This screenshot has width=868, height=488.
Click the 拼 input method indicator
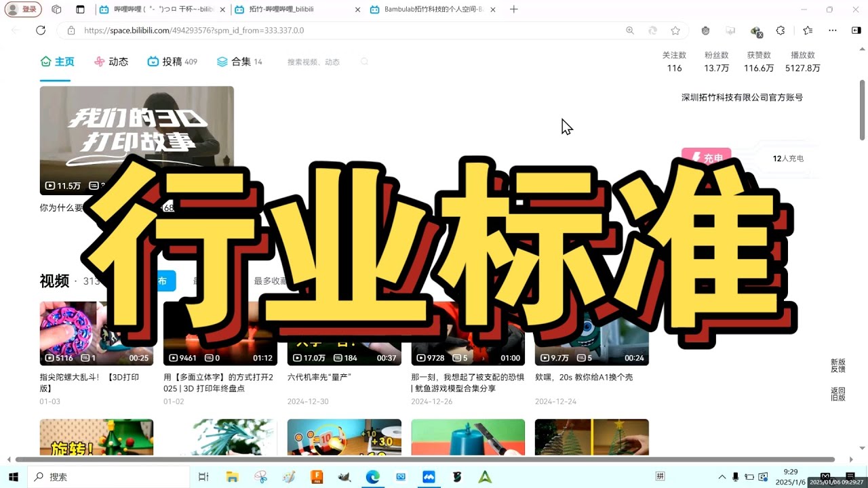click(x=660, y=477)
